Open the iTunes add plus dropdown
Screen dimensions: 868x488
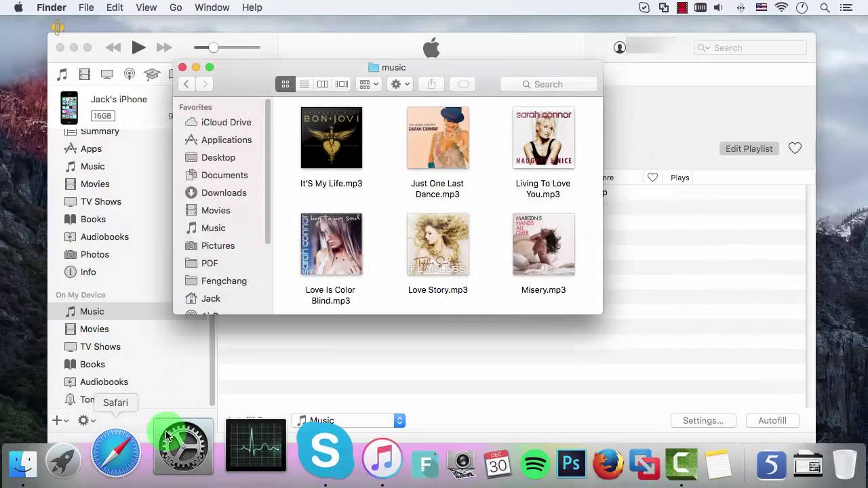(60, 420)
